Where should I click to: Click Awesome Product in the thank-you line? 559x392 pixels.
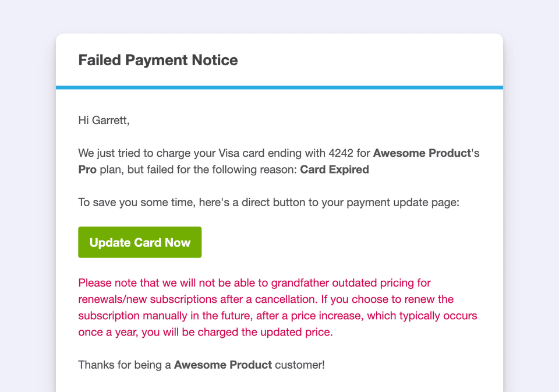pyautogui.click(x=222, y=366)
